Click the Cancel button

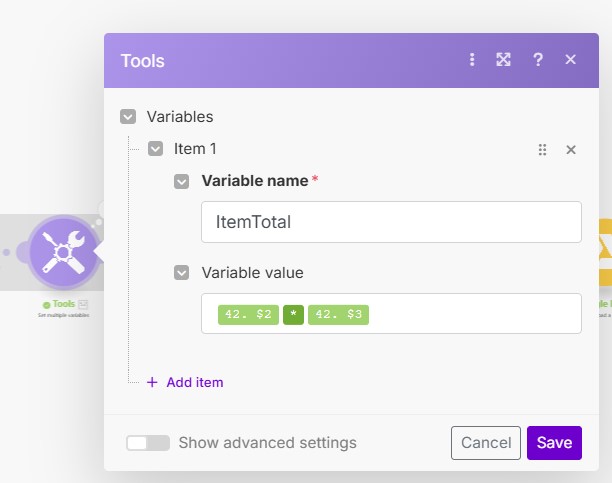tap(486, 443)
